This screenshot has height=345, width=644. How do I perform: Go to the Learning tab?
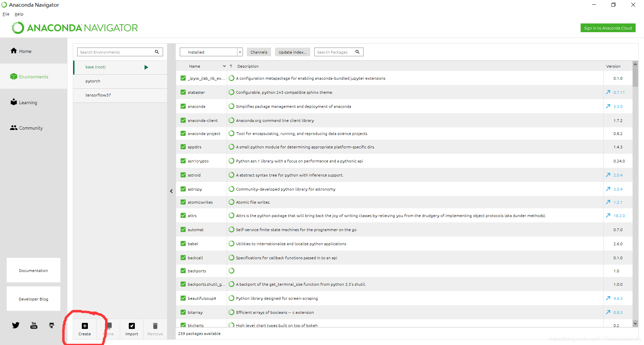[34, 102]
